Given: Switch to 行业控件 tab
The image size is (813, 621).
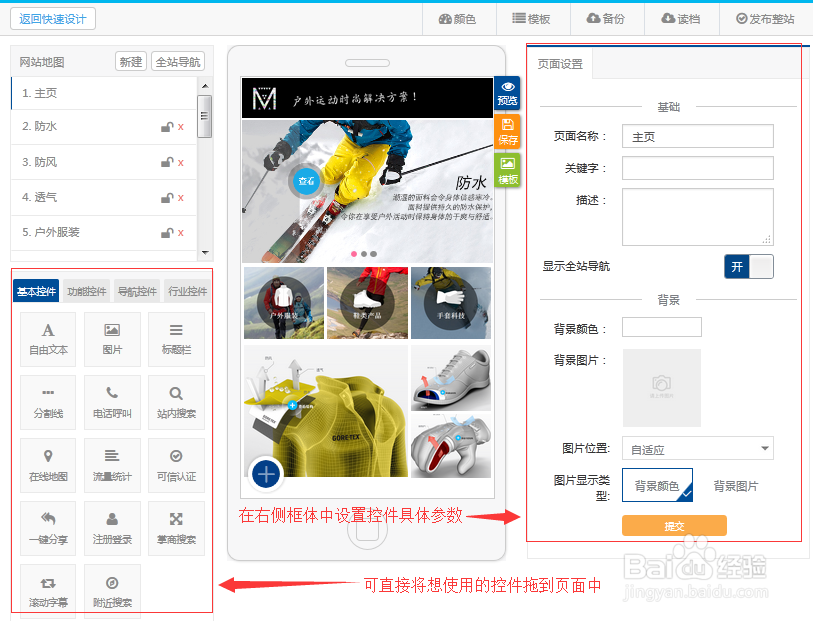Looking at the screenshot, I should pyautogui.click(x=188, y=291).
